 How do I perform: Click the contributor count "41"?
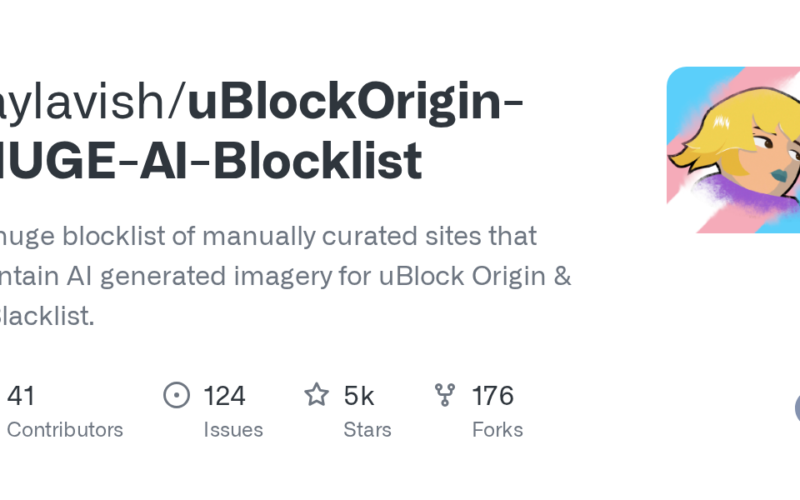(21, 396)
